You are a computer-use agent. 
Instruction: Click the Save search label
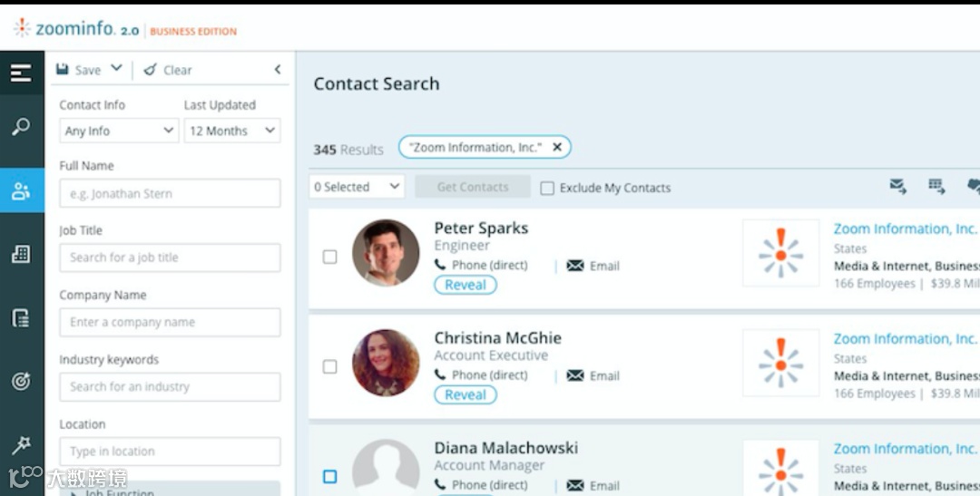pyautogui.click(x=87, y=70)
